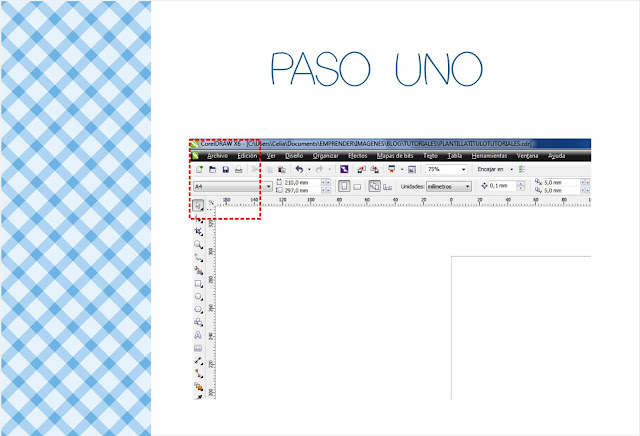
Task: Open the Edición menu
Action: tap(247, 156)
